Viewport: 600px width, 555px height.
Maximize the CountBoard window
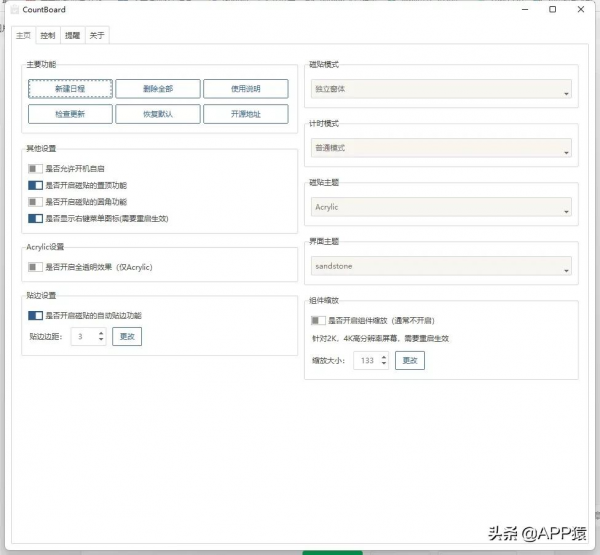click(x=552, y=10)
